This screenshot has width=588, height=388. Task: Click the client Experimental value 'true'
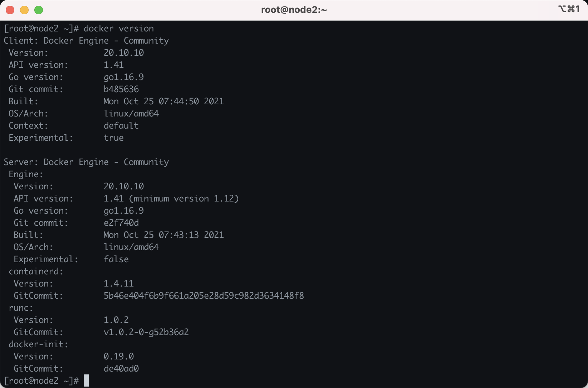click(114, 138)
